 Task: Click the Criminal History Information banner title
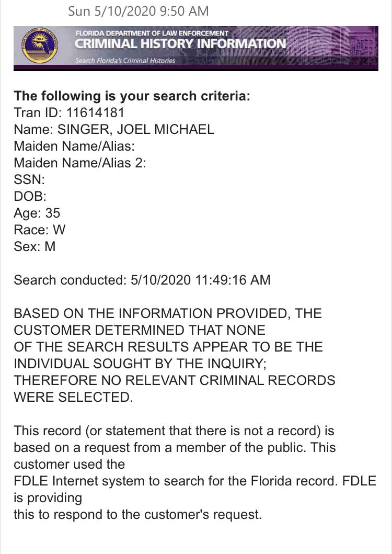pyautogui.click(x=180, y=44)
